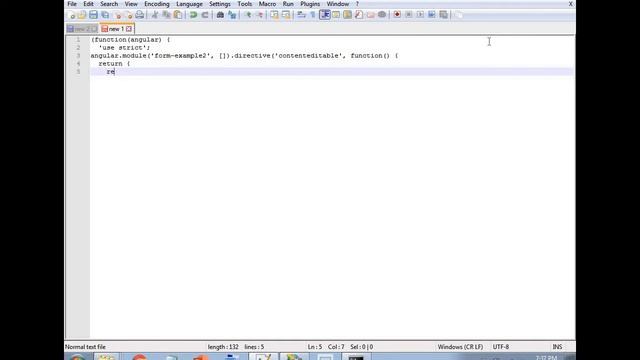This screenshot has width=640, height=360.
Task: Click 'Windows (CR LF)' in status bar
Action: coord(460,347)
